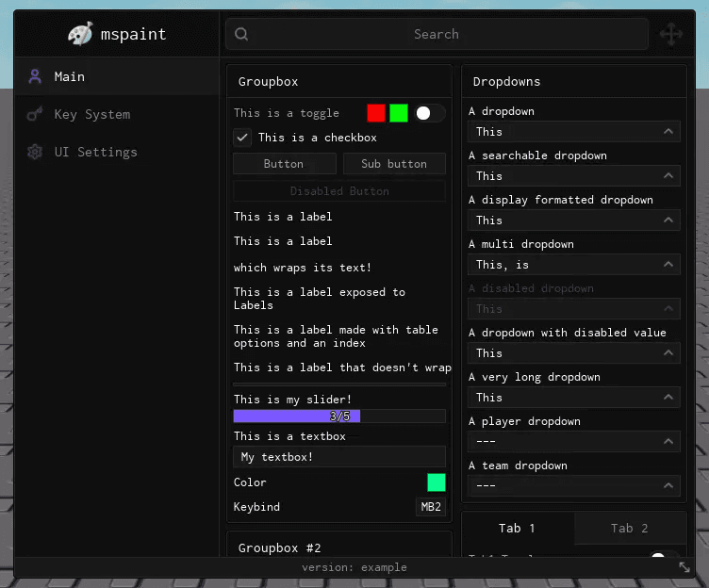Click the magnifying glass search icon
The height and width of the screenshot is (588, 709).
click(241, 34)
